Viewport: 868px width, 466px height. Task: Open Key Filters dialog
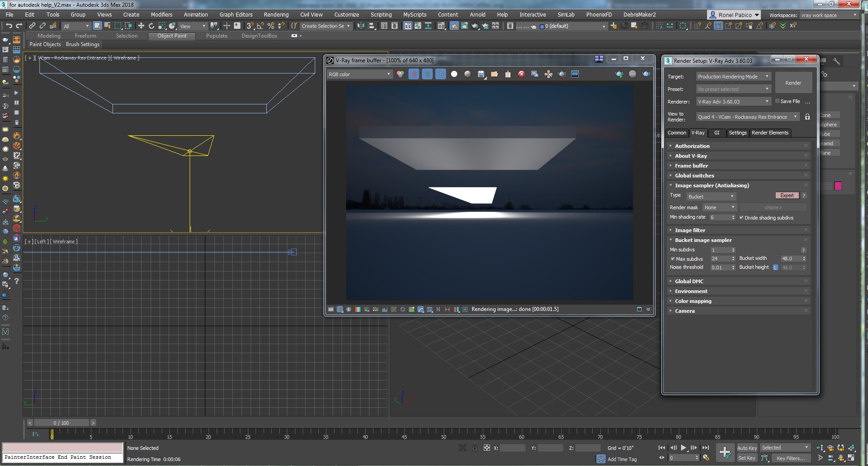coord(790,458)
